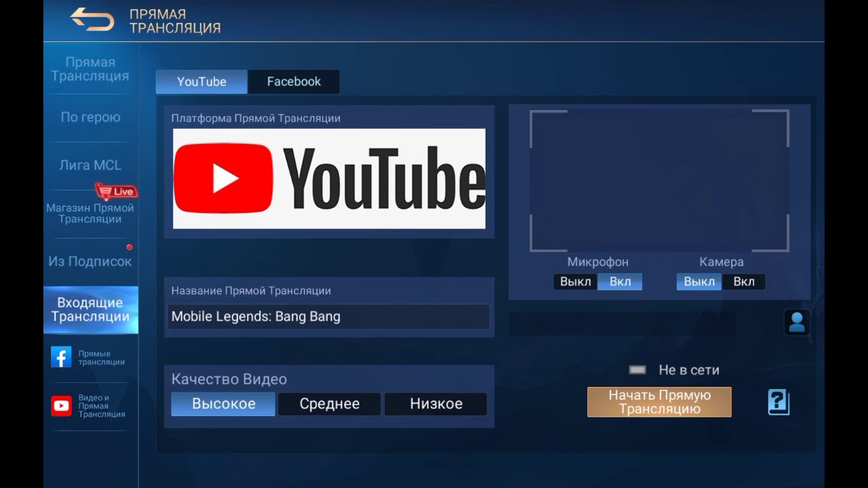The width and height of the screenshot is (868, 488).
Task: Open the help question-mark book icon
Action: coord(778,403)
